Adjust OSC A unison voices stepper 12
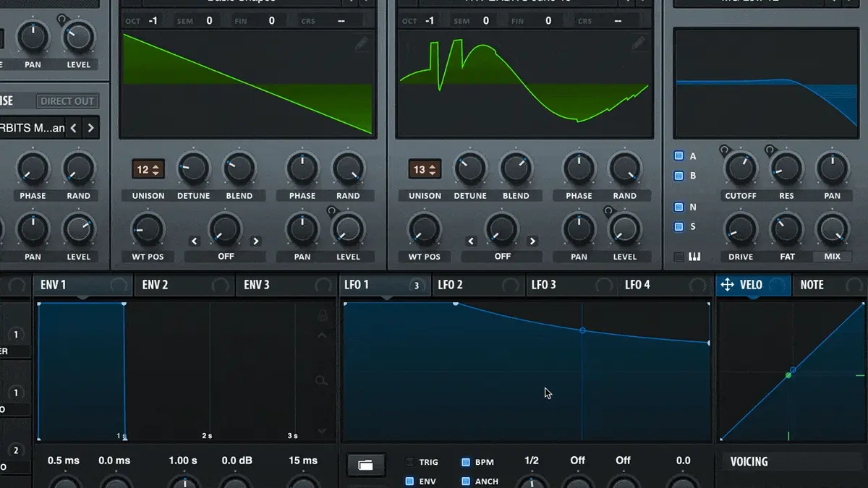 coord(148,170)
